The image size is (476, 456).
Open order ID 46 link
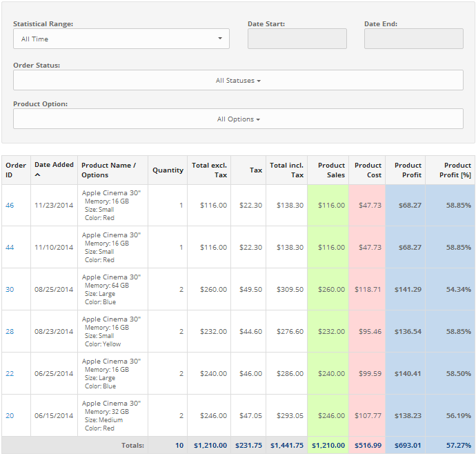10,205
